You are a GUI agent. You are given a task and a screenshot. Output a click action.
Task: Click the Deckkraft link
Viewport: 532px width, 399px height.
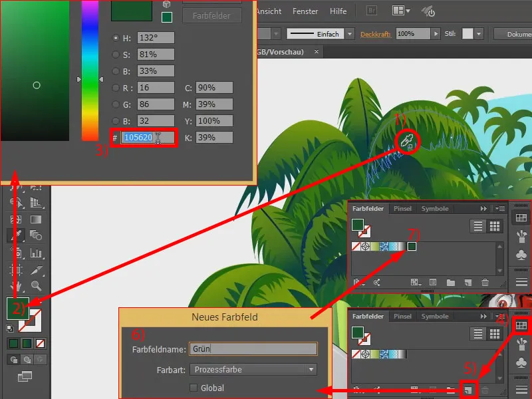point(375,34)
